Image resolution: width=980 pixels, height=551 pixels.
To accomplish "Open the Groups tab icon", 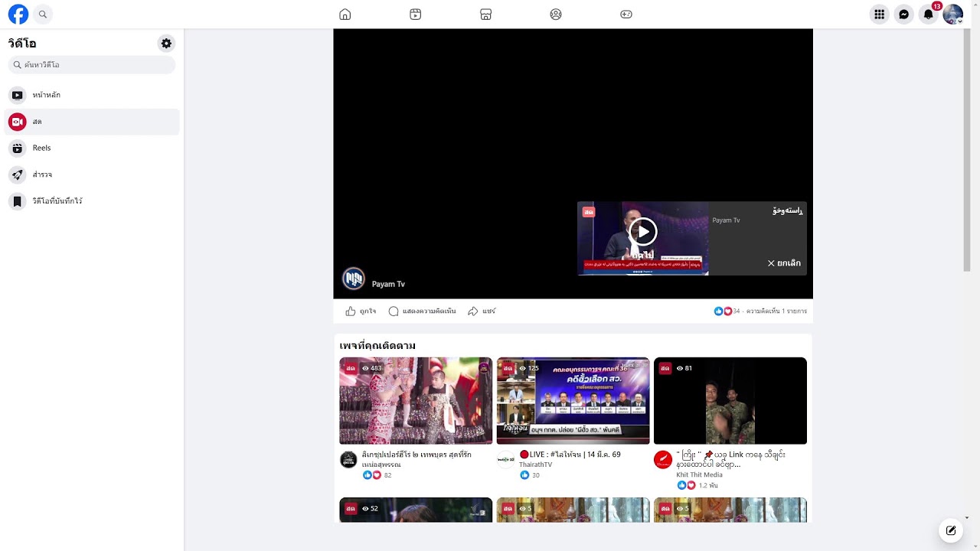I will click(x=556, y=14).
